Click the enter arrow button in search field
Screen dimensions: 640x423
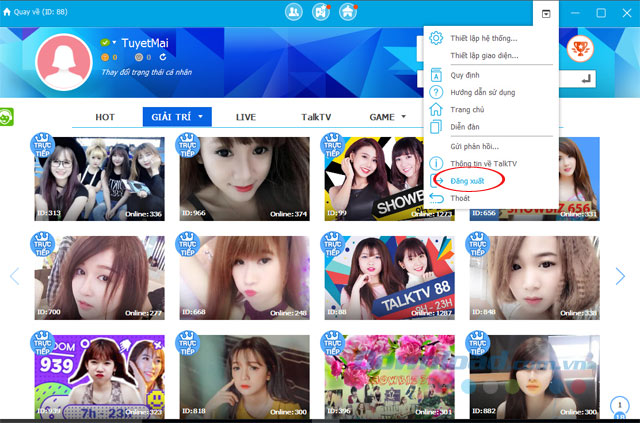pos(586,79)
